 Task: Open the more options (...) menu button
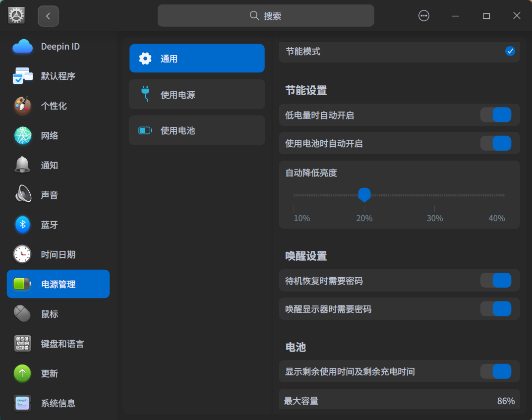click(424, 15)
